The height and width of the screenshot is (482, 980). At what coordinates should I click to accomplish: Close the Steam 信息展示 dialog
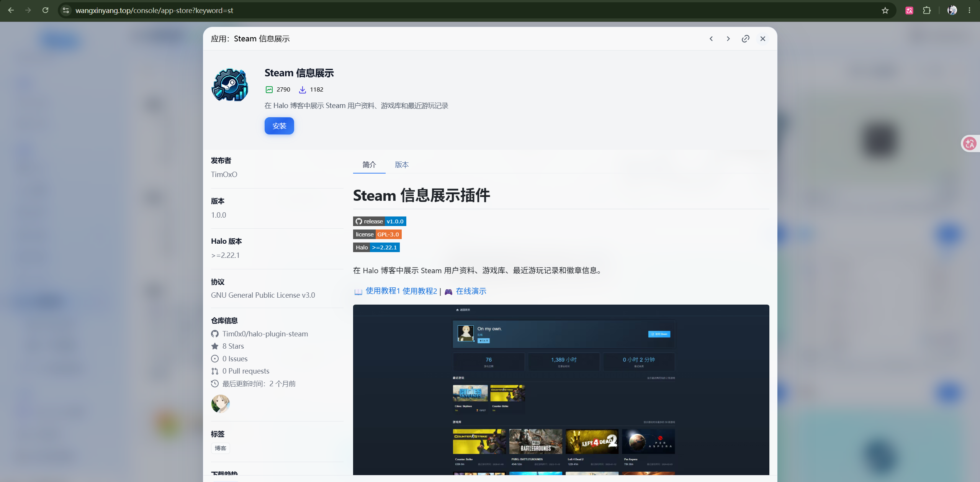763,39
